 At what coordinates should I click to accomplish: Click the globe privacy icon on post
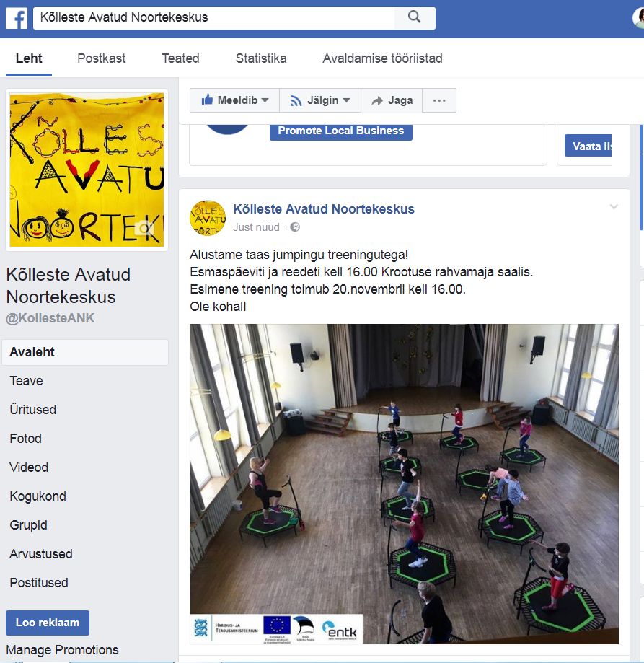(x=295, y=227)
